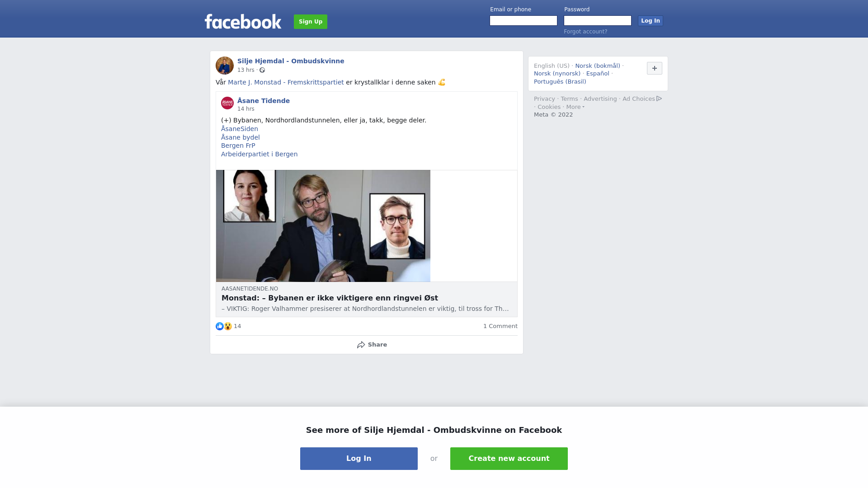The width and height of the screenshot is (868, 488).
Task: Open the article preview image
Action: [323, 226]
